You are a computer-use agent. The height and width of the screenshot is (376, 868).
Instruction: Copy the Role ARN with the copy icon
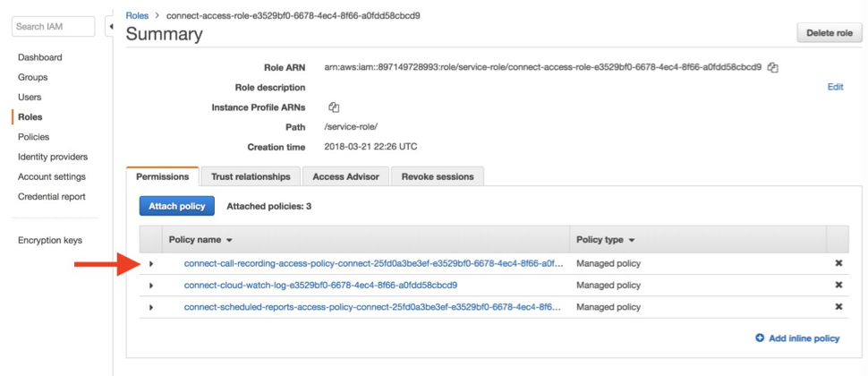(773, 68)
